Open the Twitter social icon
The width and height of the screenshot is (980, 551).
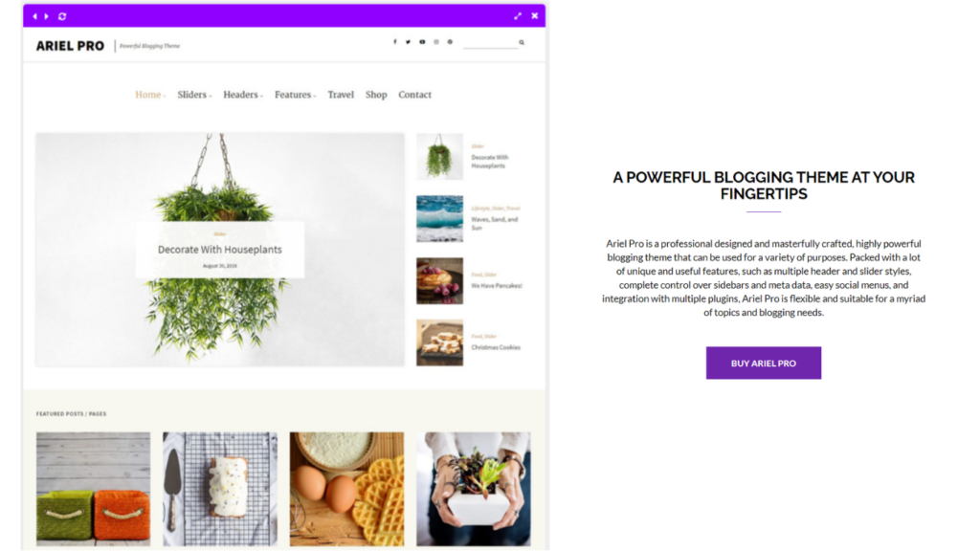tap(408, 42)
